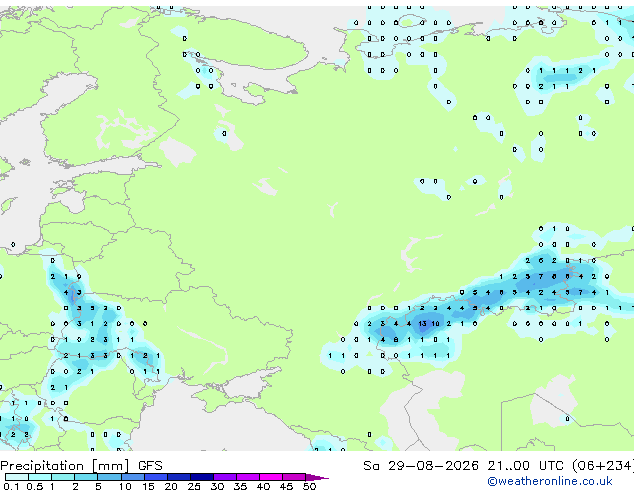Click the legend scale label '30'
The height and width of the screenshot is (490, 634).
click(x=217, y=486)
